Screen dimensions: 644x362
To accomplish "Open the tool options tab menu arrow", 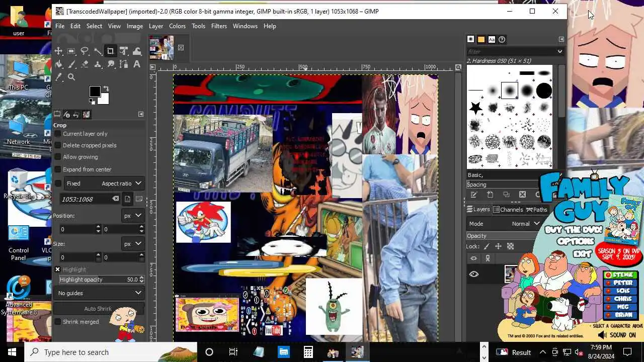I will click(x=141, y=115).
